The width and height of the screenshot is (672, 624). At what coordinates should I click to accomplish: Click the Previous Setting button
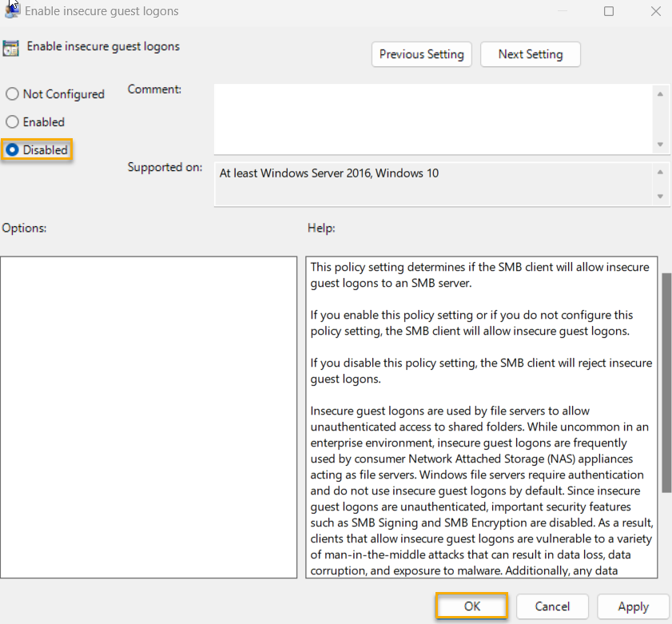tap(421, 54)
